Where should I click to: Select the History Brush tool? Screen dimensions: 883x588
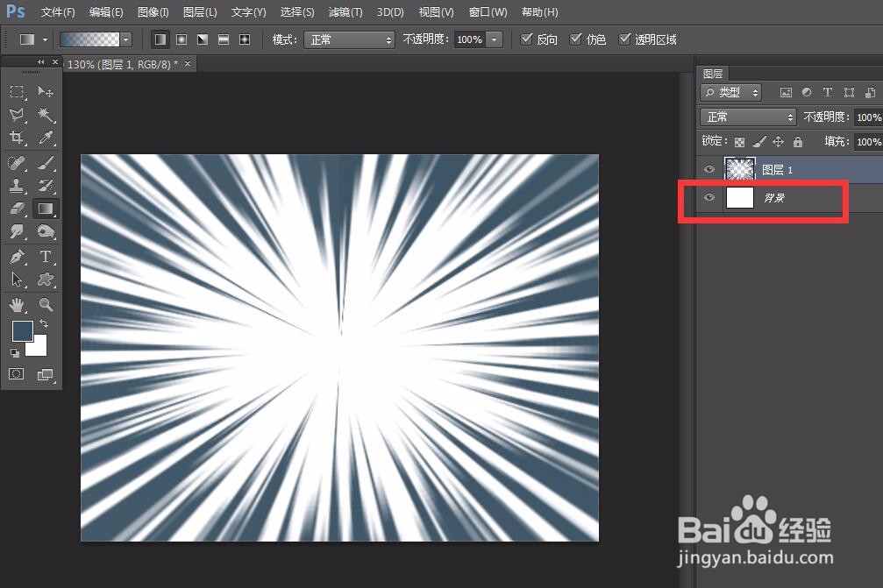click(x=45, y=186)
